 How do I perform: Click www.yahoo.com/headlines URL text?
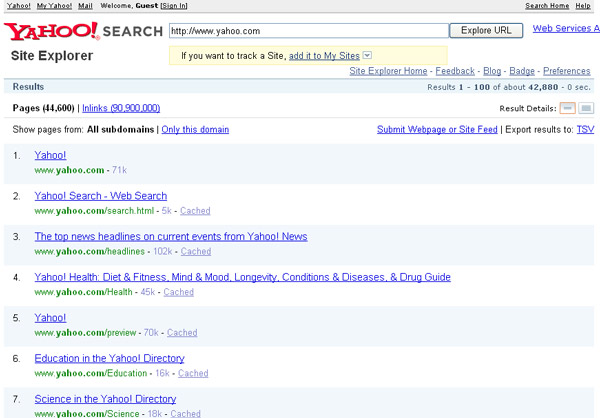(90, 251)
